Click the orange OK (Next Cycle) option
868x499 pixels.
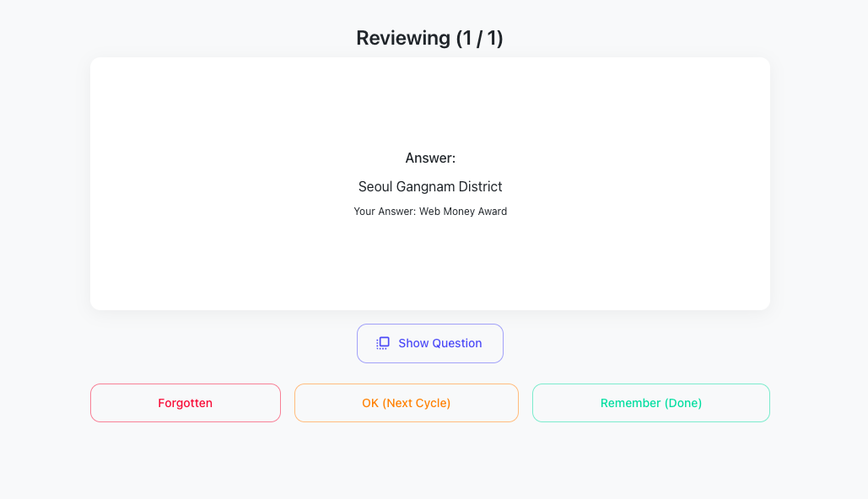(406, 403)
